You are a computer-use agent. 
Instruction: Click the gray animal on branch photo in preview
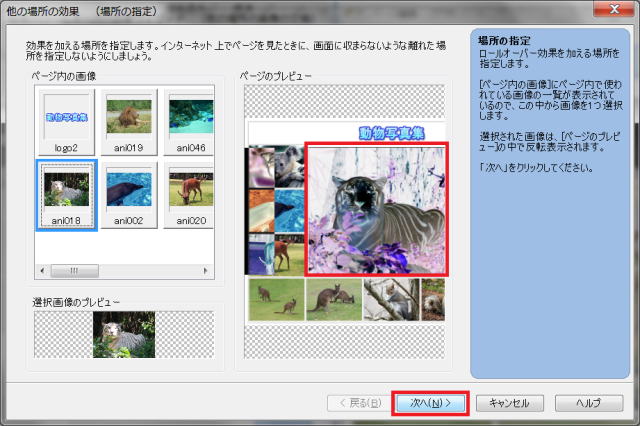(391, 300)
